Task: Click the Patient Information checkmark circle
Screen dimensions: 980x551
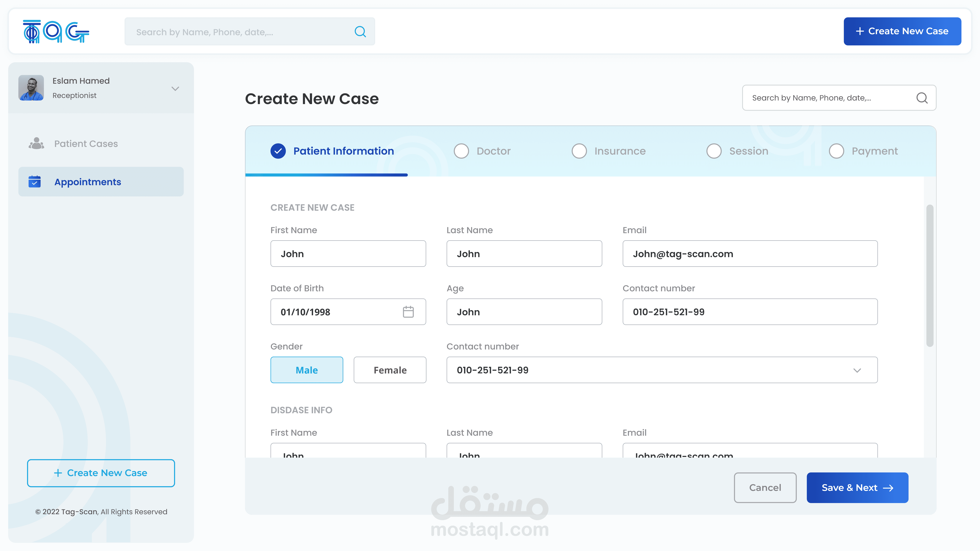Action: click(x=278, y=151)
